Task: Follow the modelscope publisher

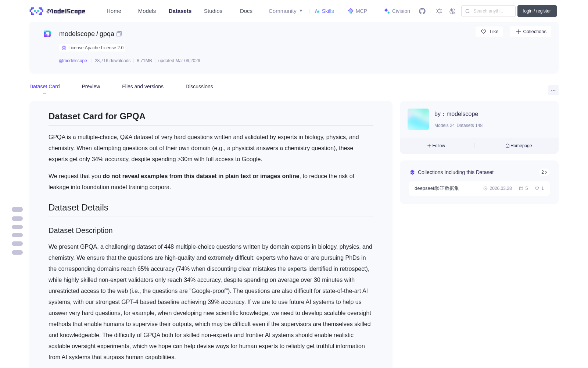Action: 436,146
